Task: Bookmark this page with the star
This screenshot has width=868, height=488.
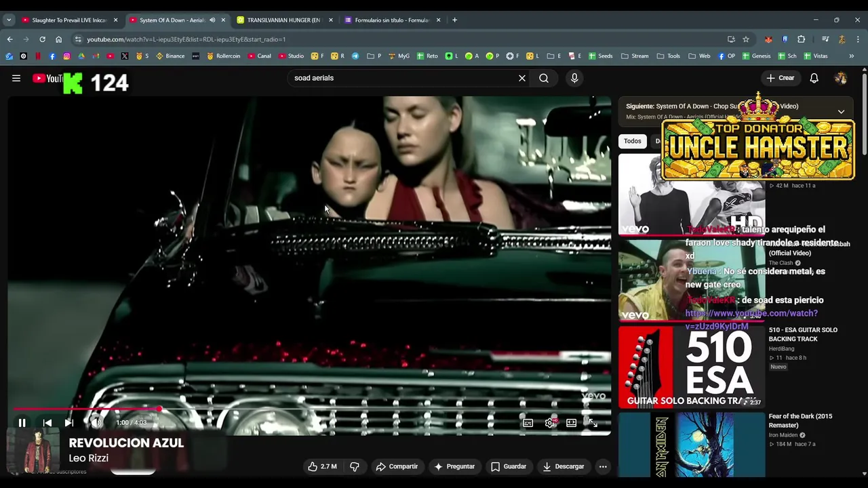Action: point(746,39)
